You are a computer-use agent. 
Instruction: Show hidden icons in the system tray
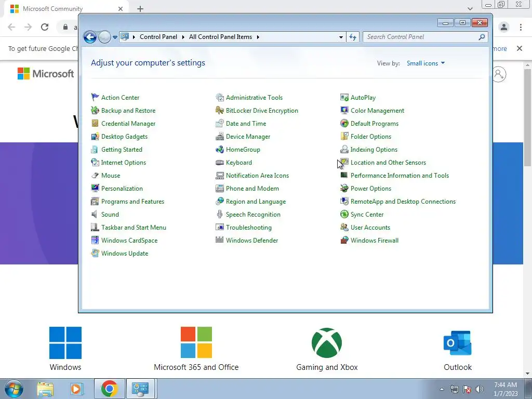[442, 389]
